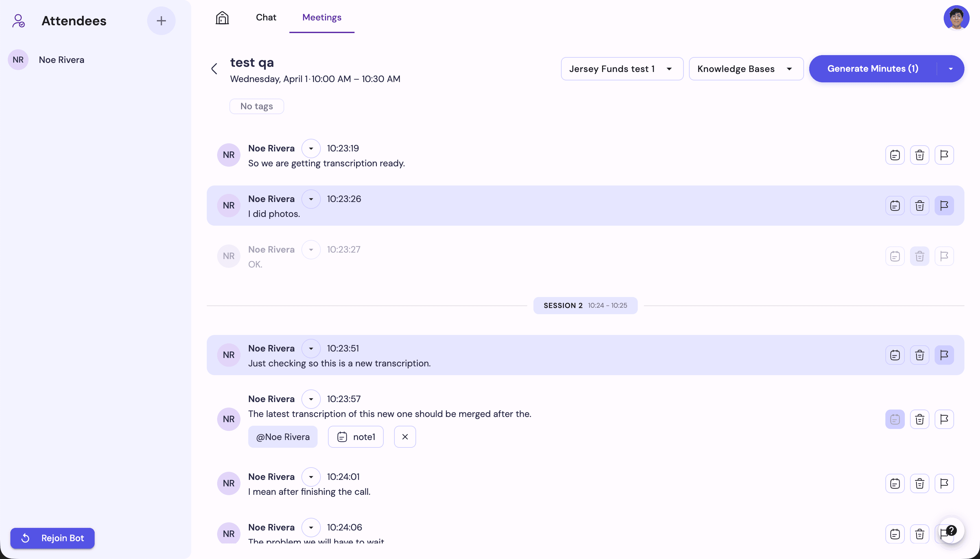
Task: Toggle notes on the 10:24:01 message
Action: [x=894, y=483]
